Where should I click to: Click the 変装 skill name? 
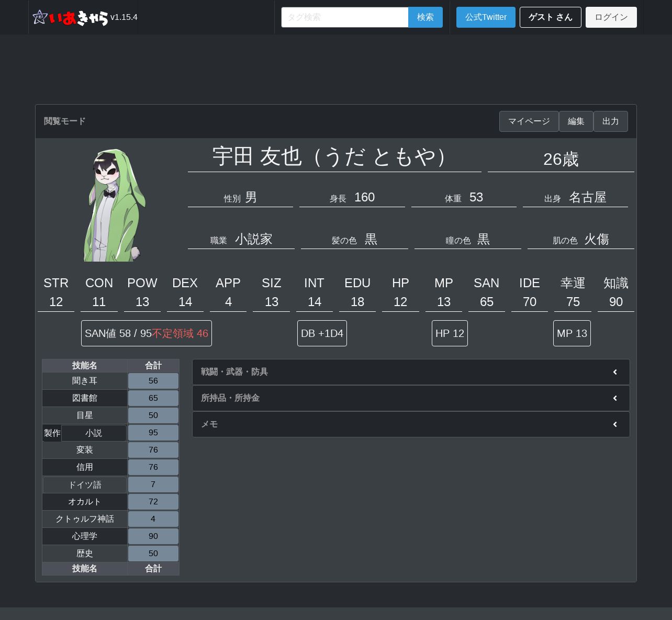tap(85, 450)
